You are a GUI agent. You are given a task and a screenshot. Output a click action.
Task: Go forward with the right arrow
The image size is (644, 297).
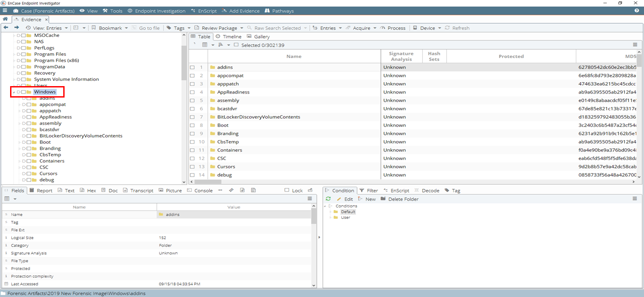coord(17,28)
